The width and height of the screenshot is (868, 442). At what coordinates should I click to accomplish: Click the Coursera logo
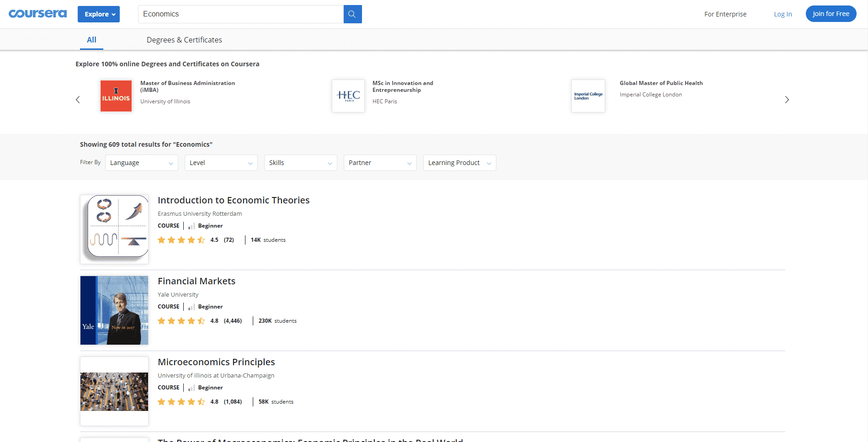(x=37, y=14)
